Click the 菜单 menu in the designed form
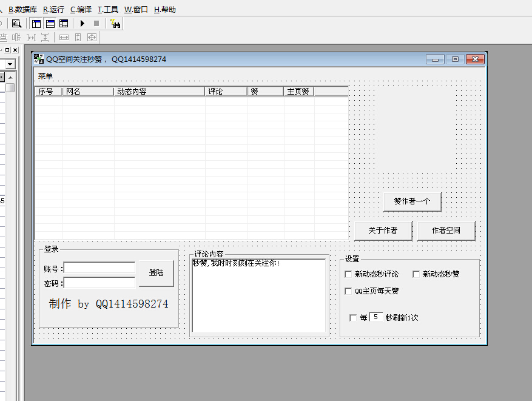 pos(45,76)
